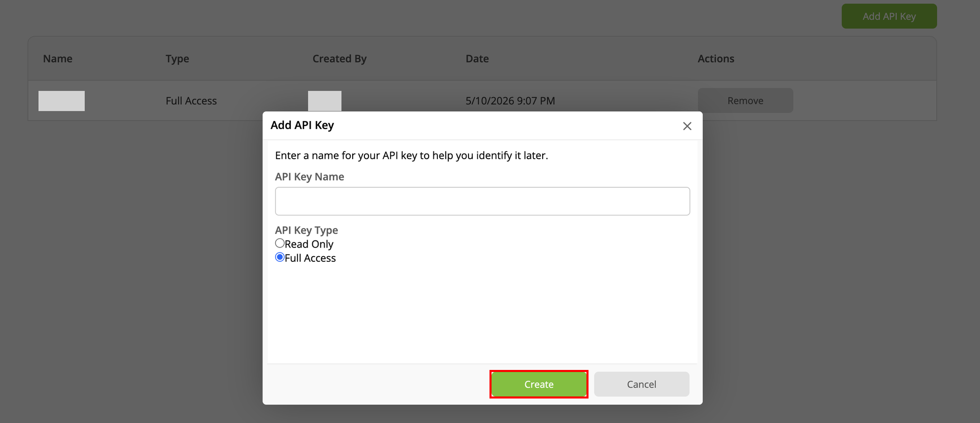The image size is (980, 423).
Task: Select the Full Access radio button
Action: coord(280,257)
